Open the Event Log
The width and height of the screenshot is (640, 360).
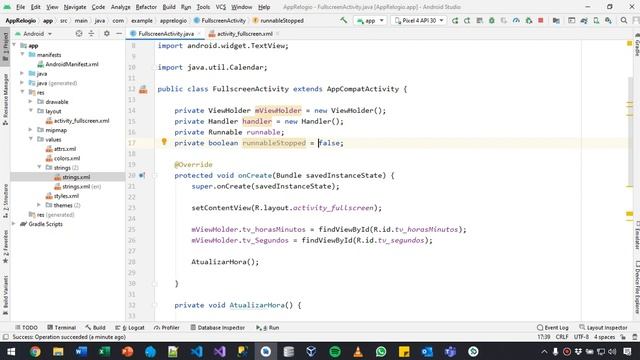pyautogui.click(x=553, y=327)
